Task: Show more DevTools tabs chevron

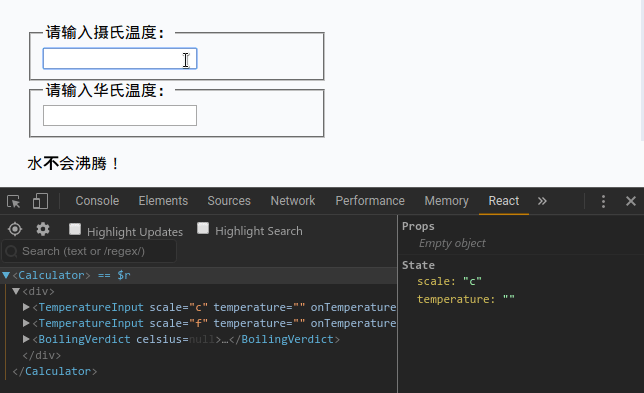Action: tap(542, 201)
